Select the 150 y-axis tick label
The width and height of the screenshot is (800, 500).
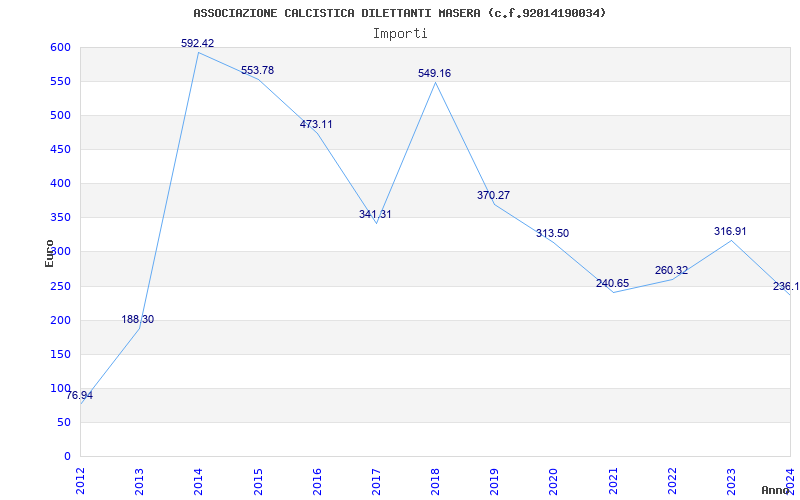61,355
